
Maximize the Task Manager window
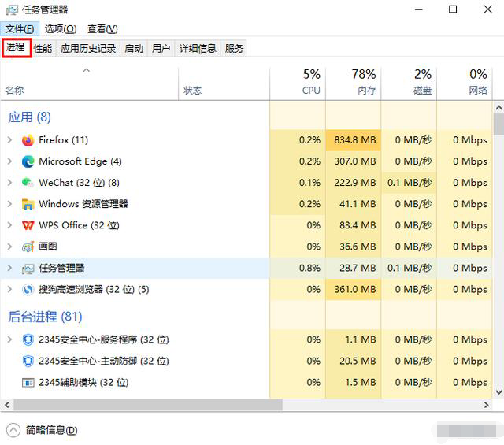tap(453, 9)
